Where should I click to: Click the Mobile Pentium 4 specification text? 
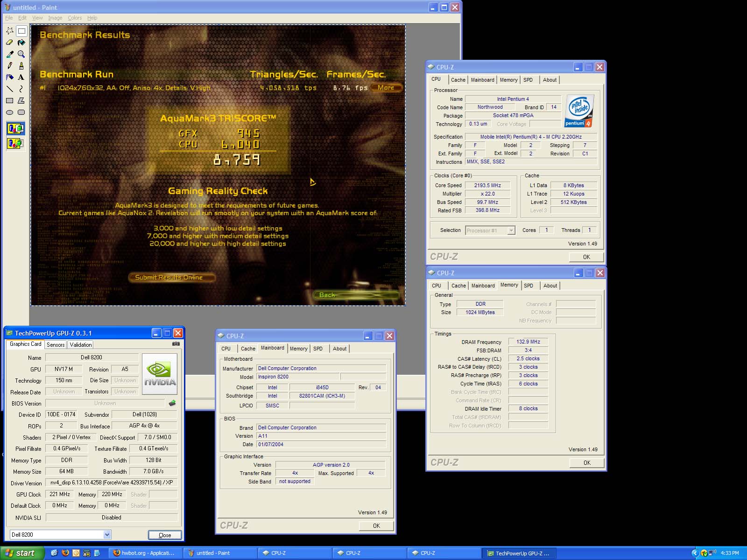(x=531, y=137)
